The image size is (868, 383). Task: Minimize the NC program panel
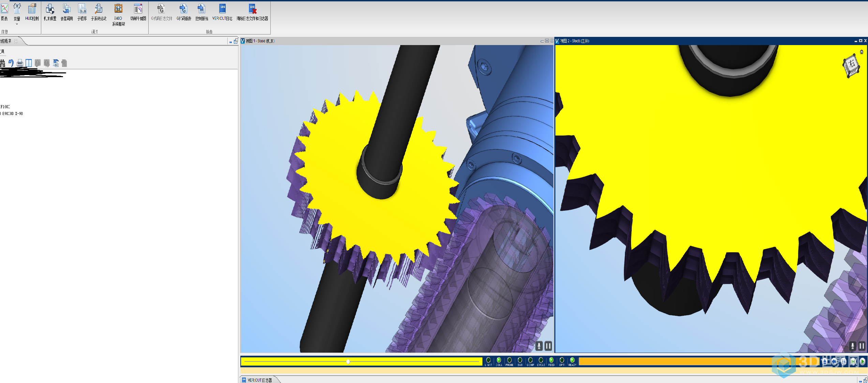click(230, 42)
